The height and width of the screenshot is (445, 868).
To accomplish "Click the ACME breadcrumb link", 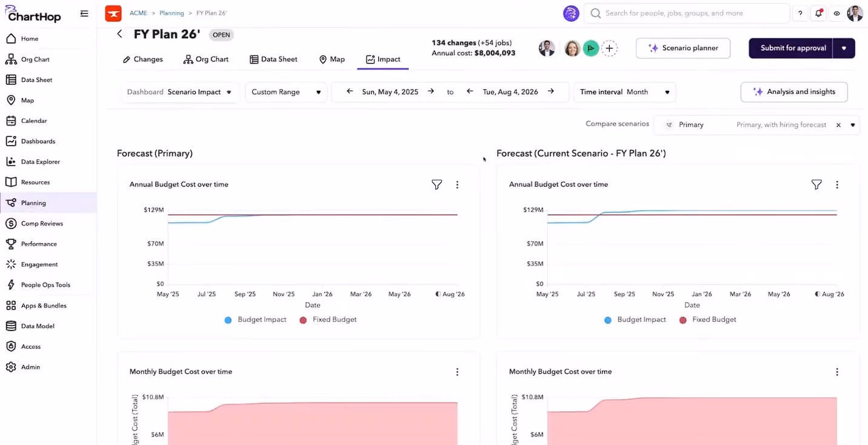I will tap(138, 13).
